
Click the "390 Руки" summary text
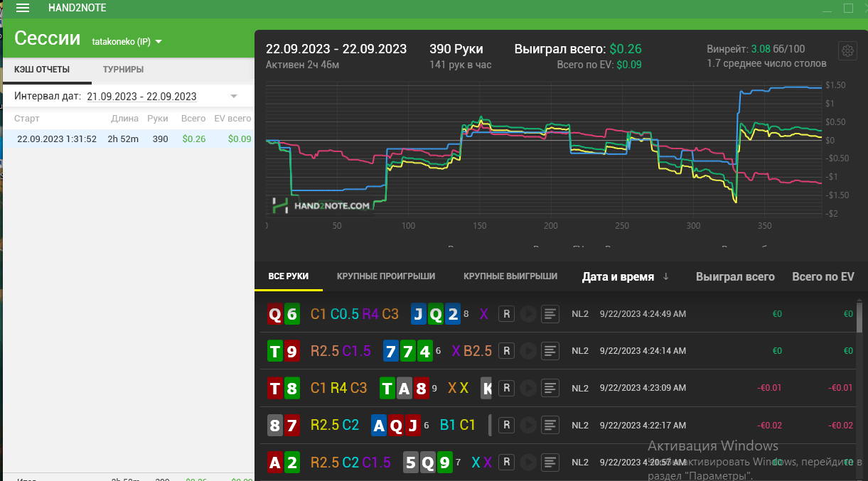coord(456,49)
